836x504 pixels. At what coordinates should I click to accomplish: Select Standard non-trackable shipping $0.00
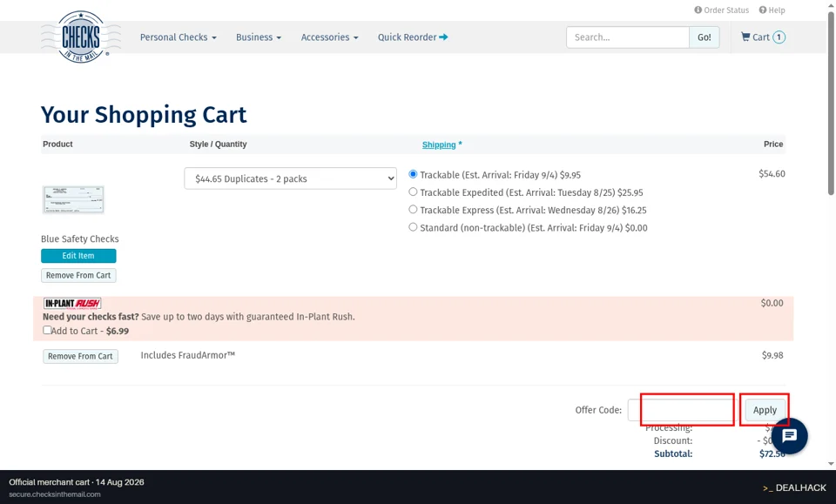click(413, 227)
